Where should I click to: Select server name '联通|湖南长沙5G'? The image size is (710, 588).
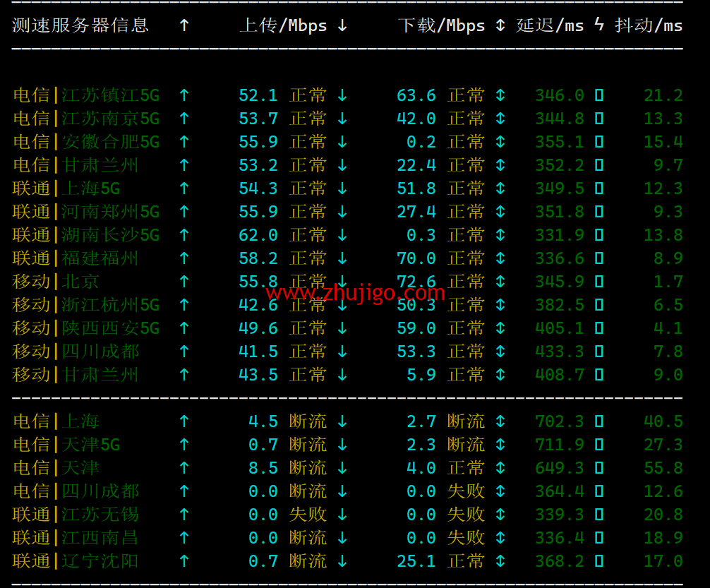(86, 235)
